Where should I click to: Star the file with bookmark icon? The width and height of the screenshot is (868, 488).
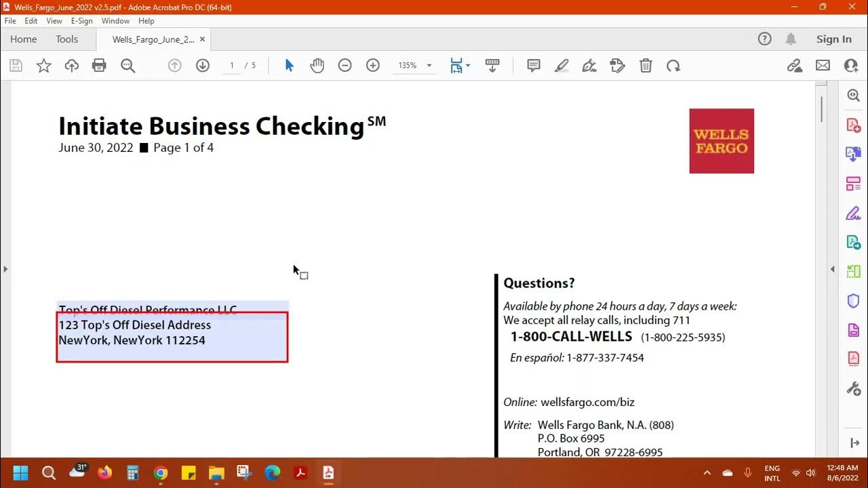tap(43, 66)
